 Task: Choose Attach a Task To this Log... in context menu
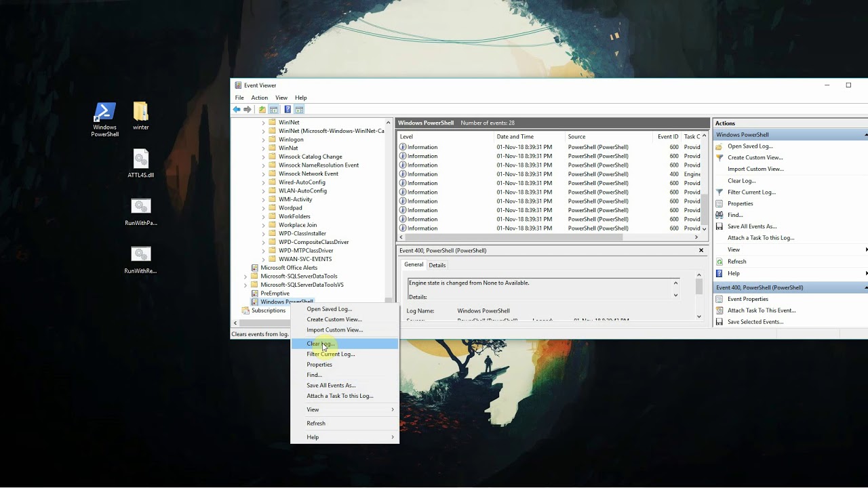344,396
